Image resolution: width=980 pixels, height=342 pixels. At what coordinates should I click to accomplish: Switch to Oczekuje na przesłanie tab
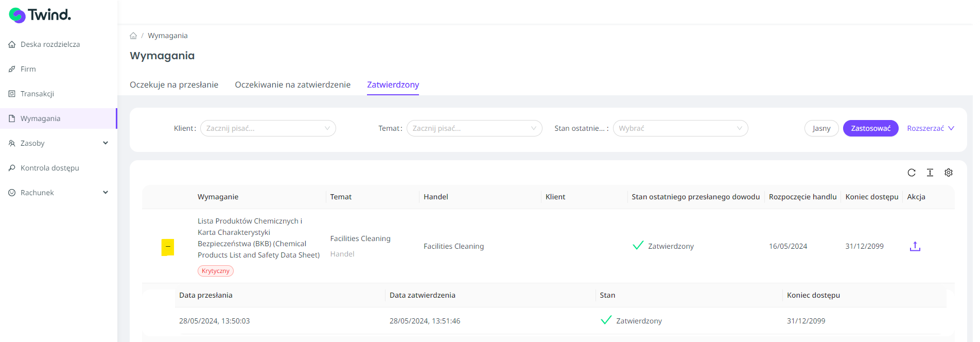174,84
